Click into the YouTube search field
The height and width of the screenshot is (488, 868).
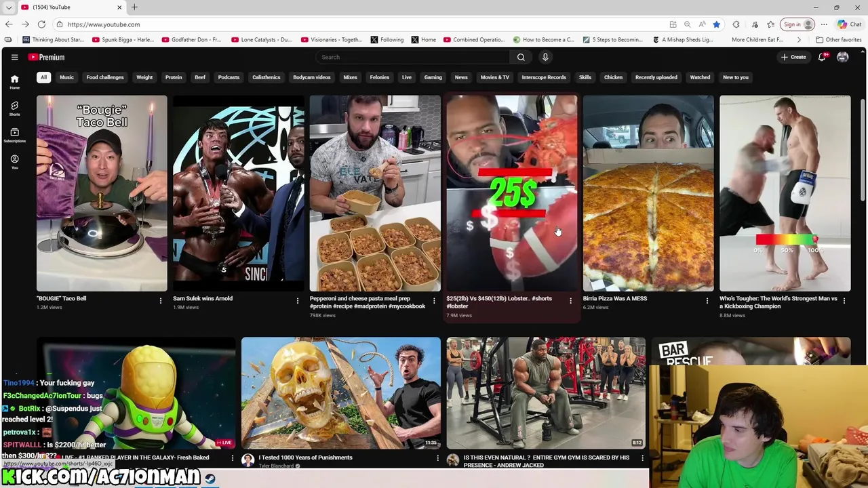click(x=414, y=57)
